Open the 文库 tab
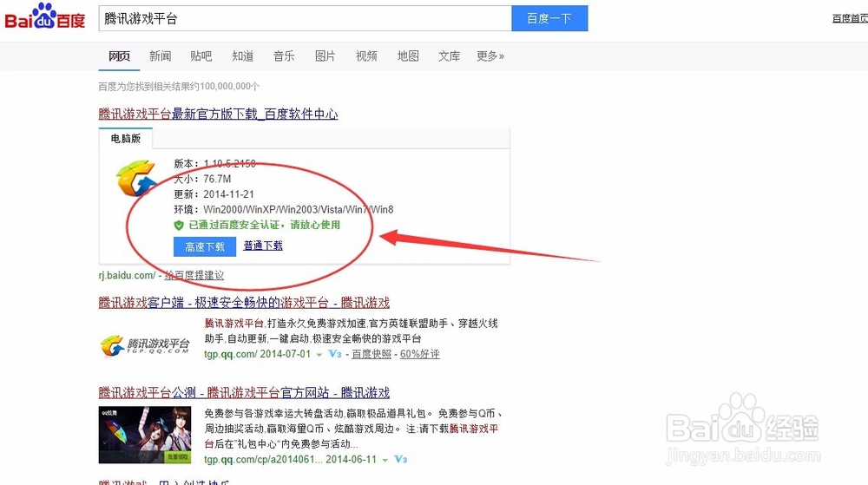The image size is (868, 485). pyautogui.click(x=449, y=56)
